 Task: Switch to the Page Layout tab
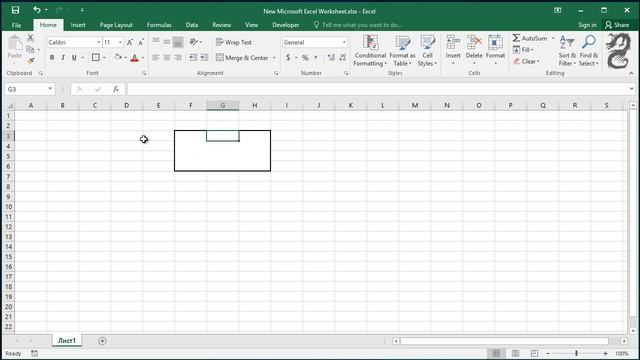pos(116,25)
